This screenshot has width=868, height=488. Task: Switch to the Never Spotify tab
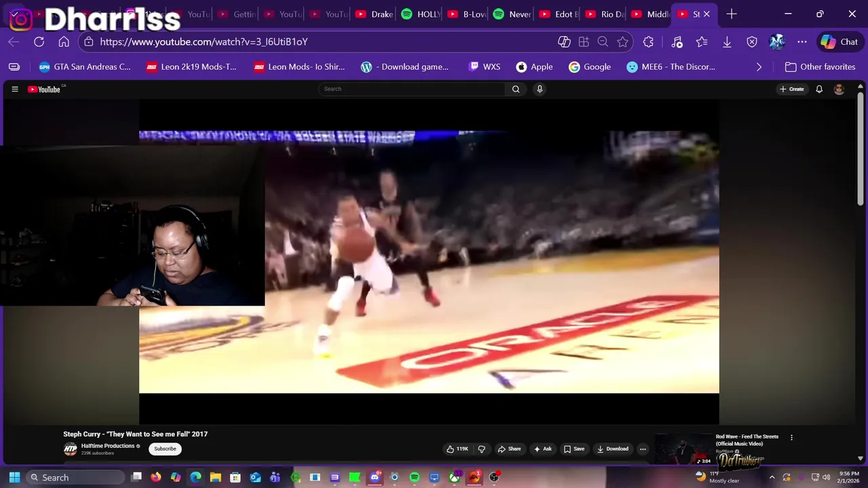[512, 14]
